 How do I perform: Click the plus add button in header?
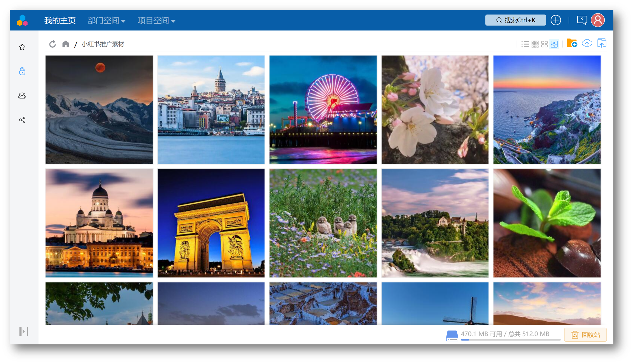pos(556,20)
